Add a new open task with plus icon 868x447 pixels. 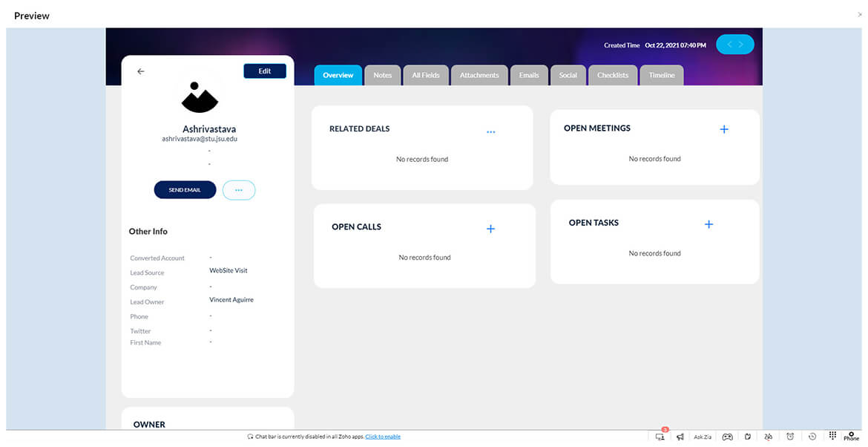pos(708,224)
